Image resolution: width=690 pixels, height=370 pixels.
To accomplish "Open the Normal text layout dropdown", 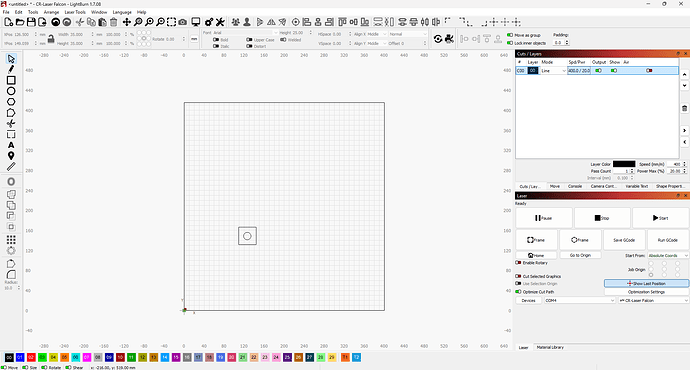I will point(408,34).
